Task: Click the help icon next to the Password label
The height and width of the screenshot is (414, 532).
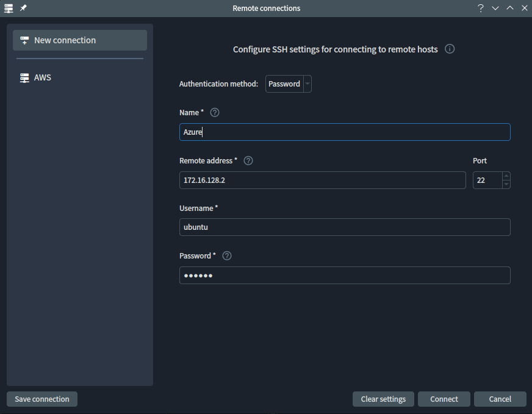Action: click(x=226, y=255)
